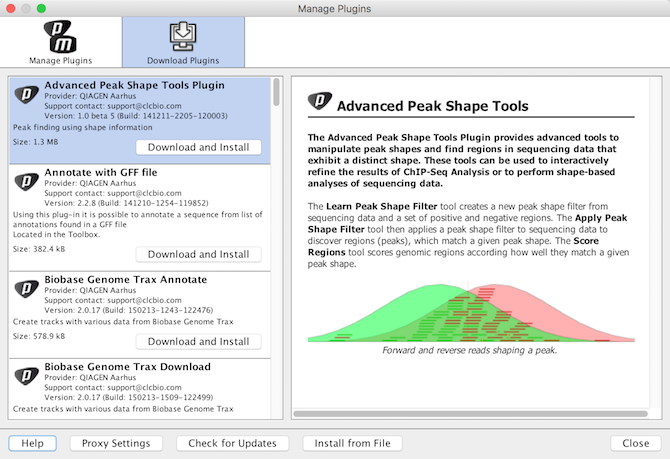
Task: Click the Manage Plugins tab icon
Action: click(x=60, y=36)
